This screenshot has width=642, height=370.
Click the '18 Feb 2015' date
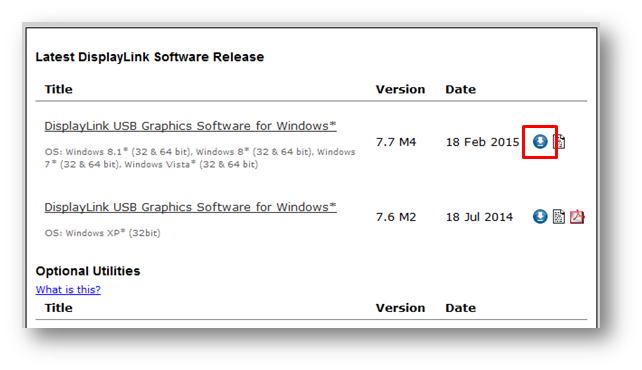click(x=482, y=142)
